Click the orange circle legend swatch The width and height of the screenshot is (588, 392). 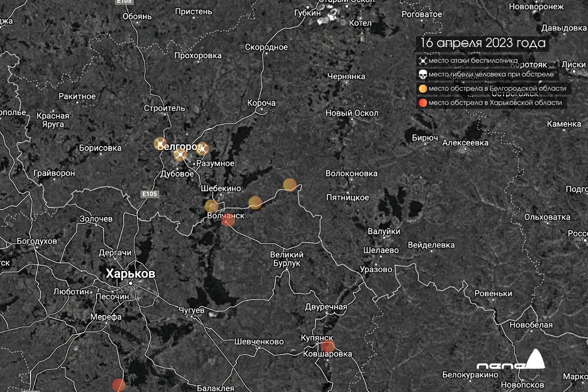click(x=422, y=89)
